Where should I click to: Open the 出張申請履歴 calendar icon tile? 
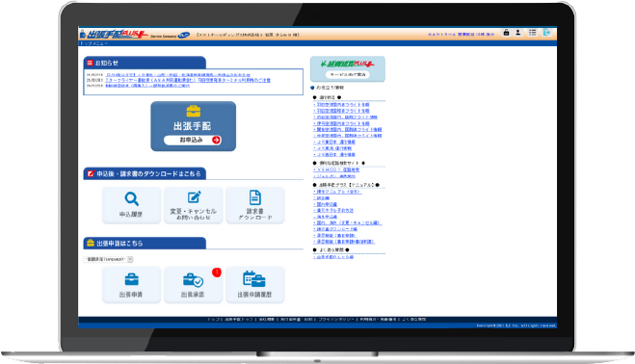pyautogui.click(x=255, y=285)
